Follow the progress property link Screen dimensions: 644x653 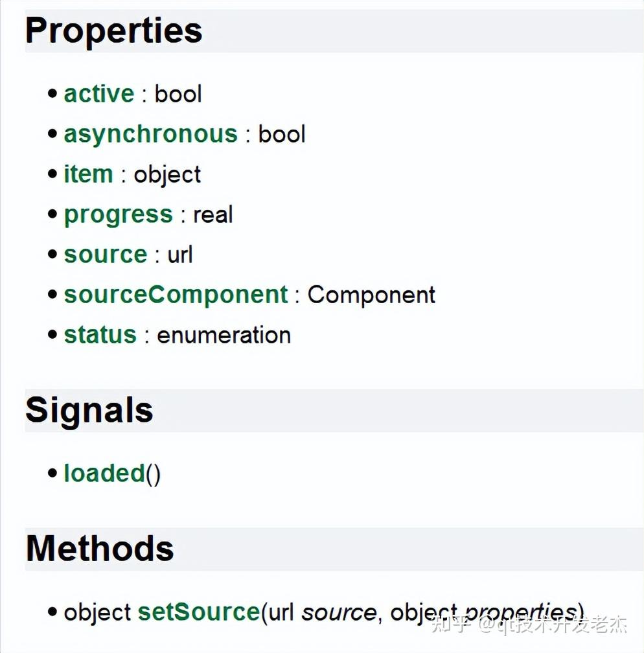[x=119, y=215]
